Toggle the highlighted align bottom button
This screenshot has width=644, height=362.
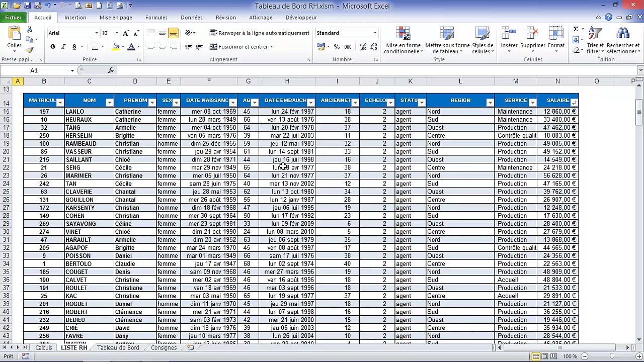click(173, 33)
